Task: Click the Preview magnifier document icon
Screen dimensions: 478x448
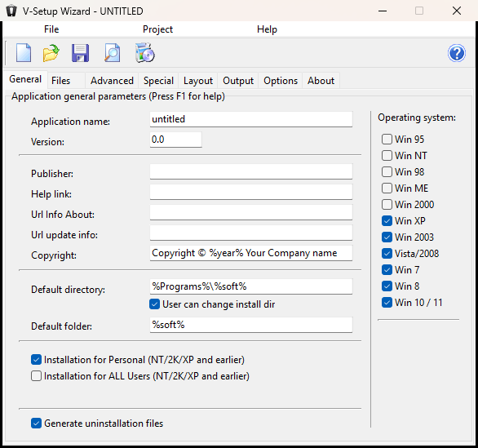Action: (113, 53)
